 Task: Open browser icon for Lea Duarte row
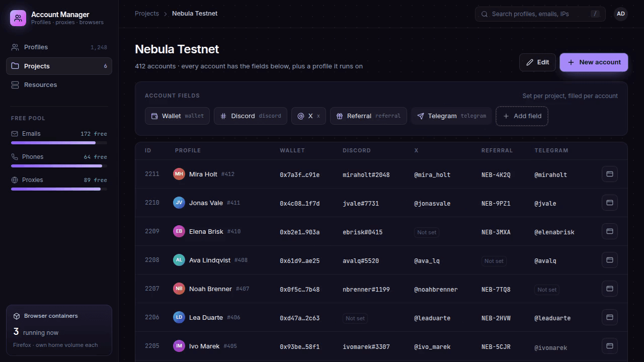[x=610, y=317]
